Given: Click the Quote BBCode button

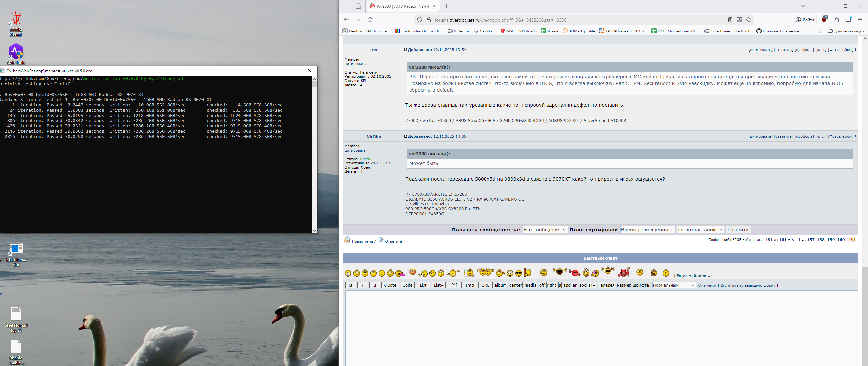Looking at the screenshot, I should point(390,285).
